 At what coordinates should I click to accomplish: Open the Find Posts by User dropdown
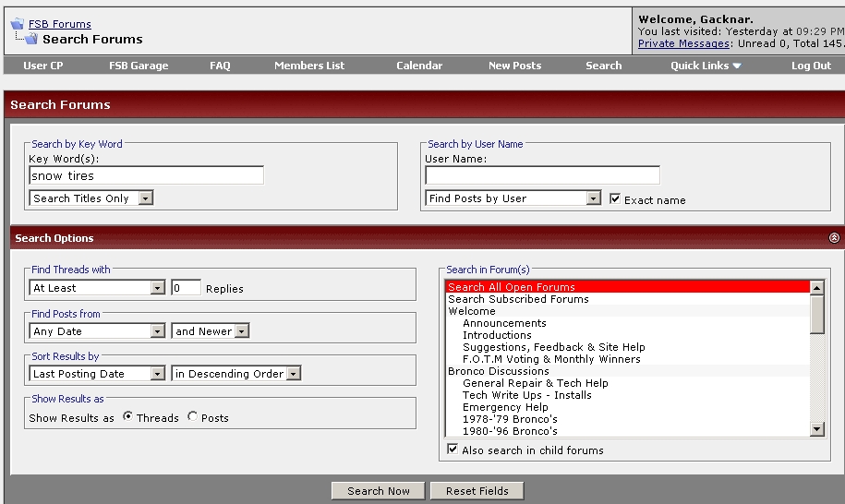(x=513, y=198)
